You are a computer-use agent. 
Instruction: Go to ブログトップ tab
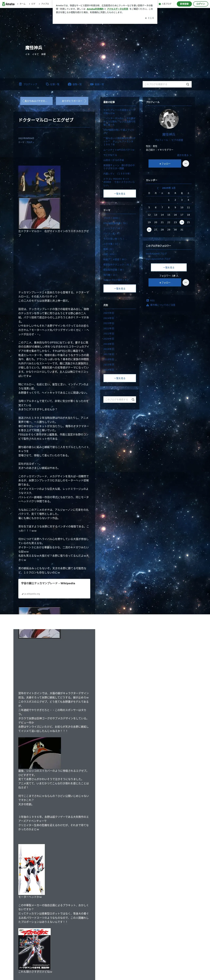pos(28,84)
